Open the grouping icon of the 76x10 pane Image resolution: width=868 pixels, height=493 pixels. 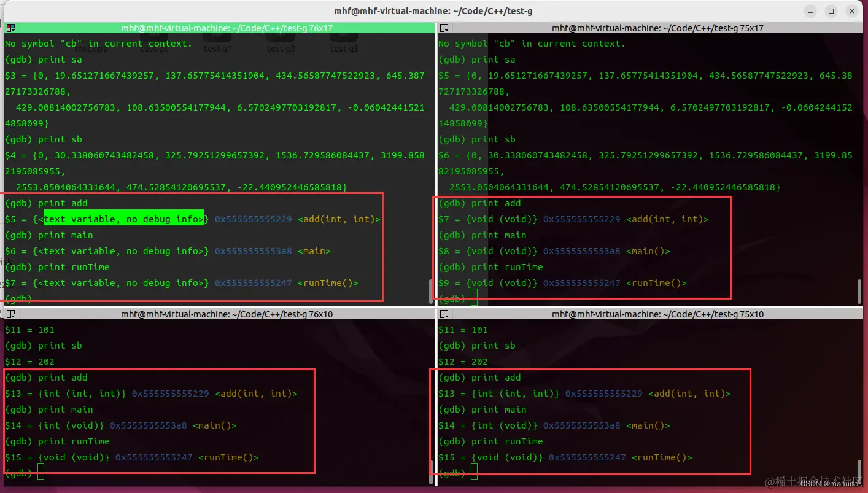(x=11, y=314)
